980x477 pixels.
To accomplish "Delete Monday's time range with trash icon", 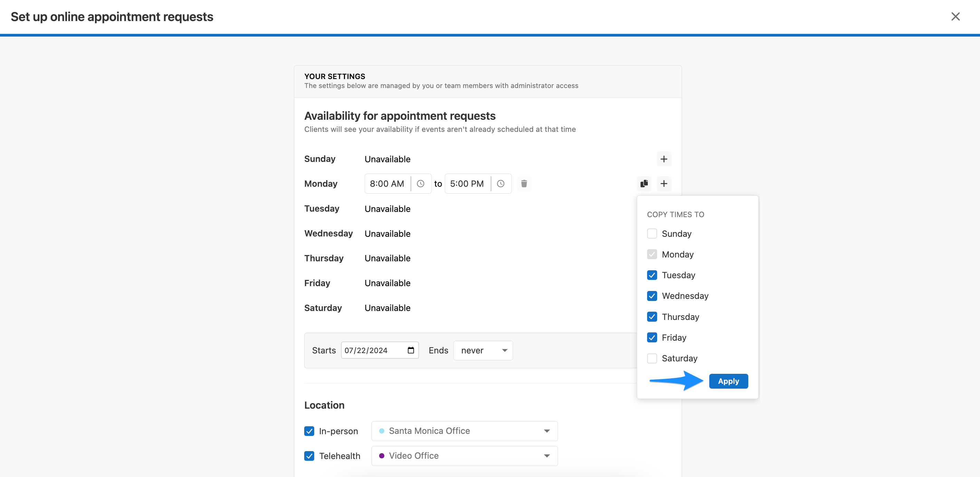I will pyautogui.click(x=524, y=184).
